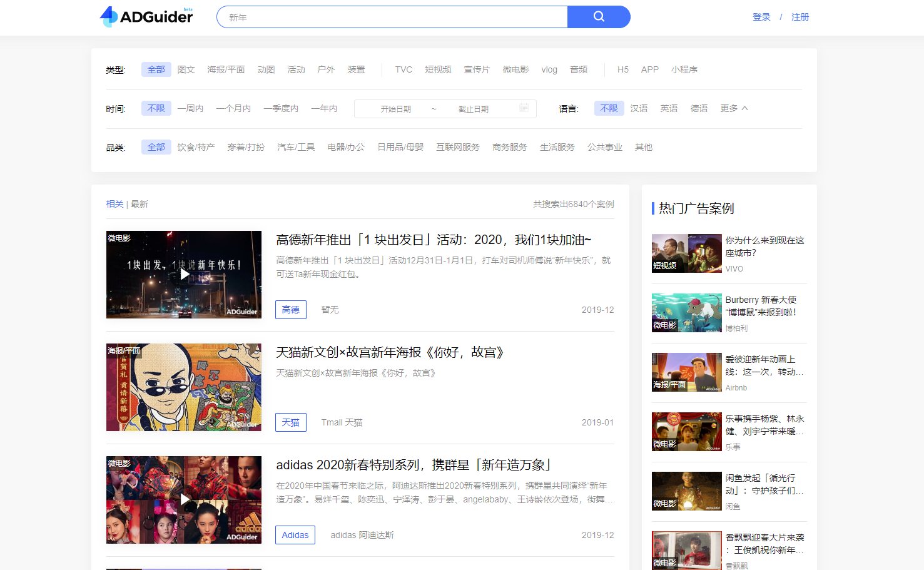
Task: Click the 海报/平面 badge on the 故宫 poster
Action: [123, 352]
